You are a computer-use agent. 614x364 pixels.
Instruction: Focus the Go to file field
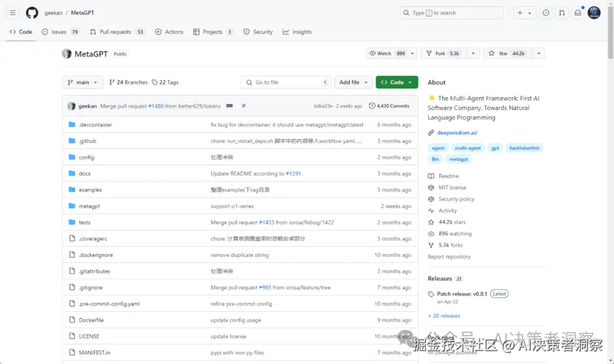[x=286, y=82]
